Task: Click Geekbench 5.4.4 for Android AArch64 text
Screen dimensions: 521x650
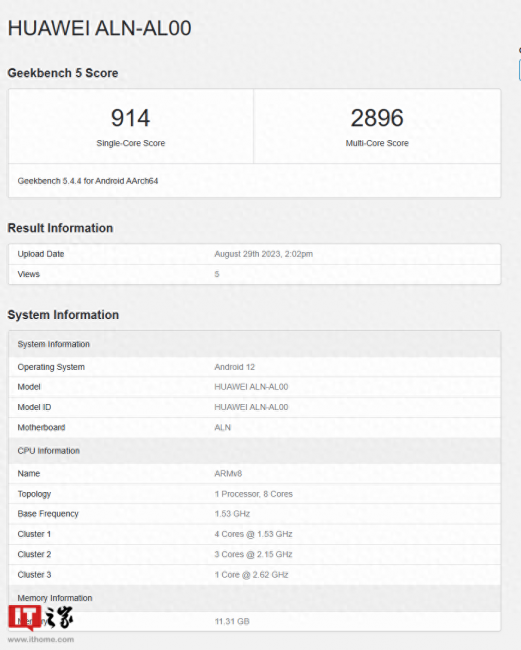Action: coord(88,181)
